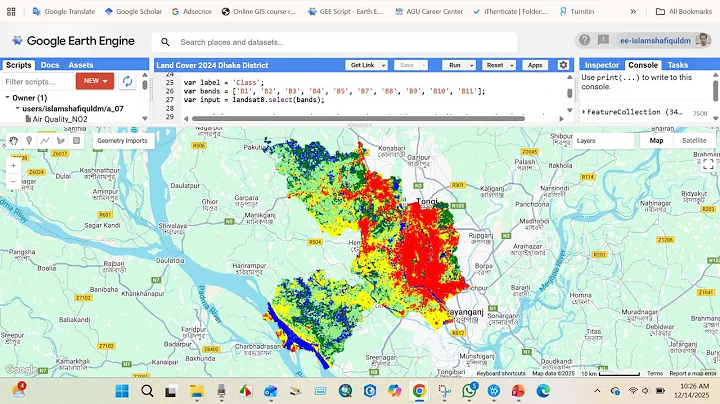
Task: Switch basemap to Map view
Action: point(656,140)
